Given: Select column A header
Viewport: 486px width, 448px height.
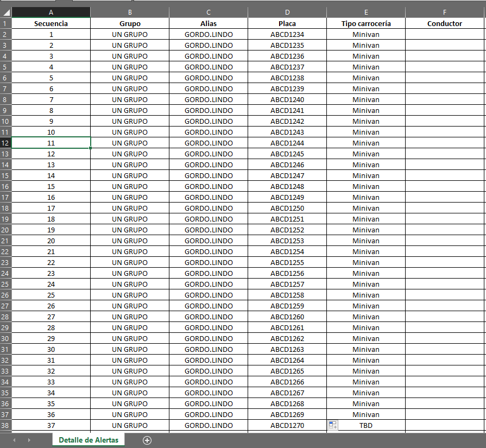Looking at the screenshot, I should coord(51,12).
